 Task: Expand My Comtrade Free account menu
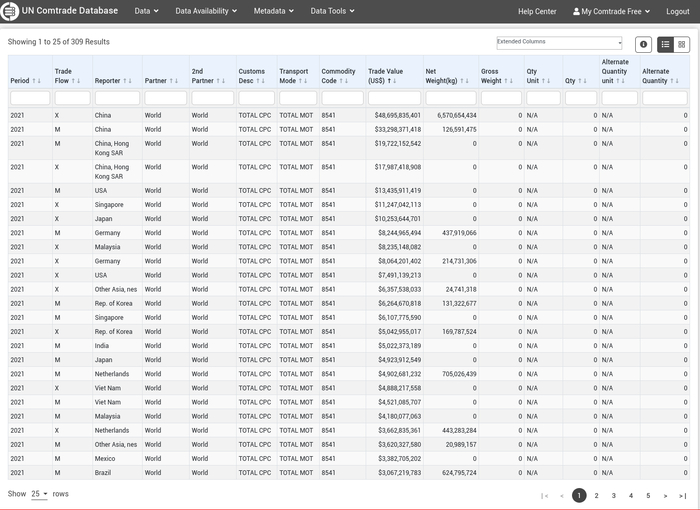point(612,11)
